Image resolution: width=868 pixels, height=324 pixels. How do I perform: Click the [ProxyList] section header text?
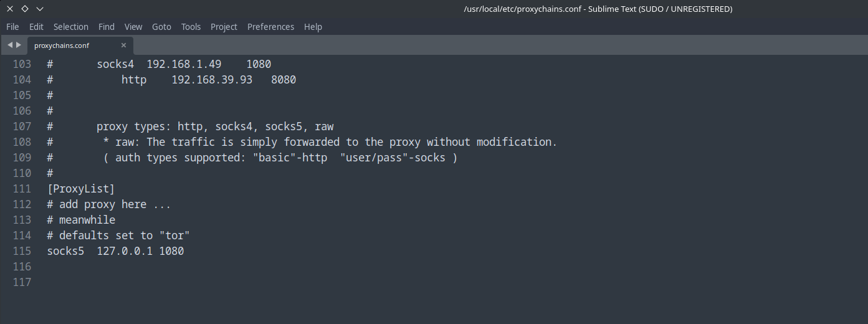pyautogui.click(x=81, y=189)
